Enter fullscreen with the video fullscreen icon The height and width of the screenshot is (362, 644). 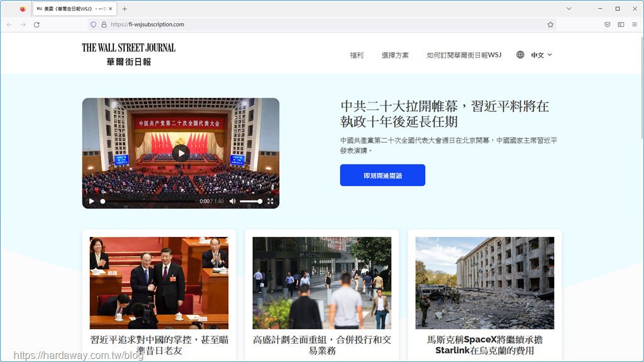click(270, 201)
